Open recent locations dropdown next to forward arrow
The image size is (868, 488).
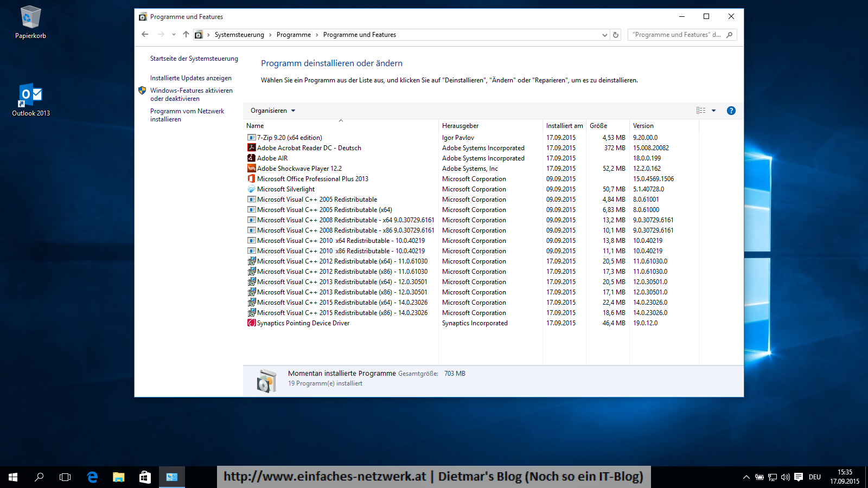click(174, 35)
